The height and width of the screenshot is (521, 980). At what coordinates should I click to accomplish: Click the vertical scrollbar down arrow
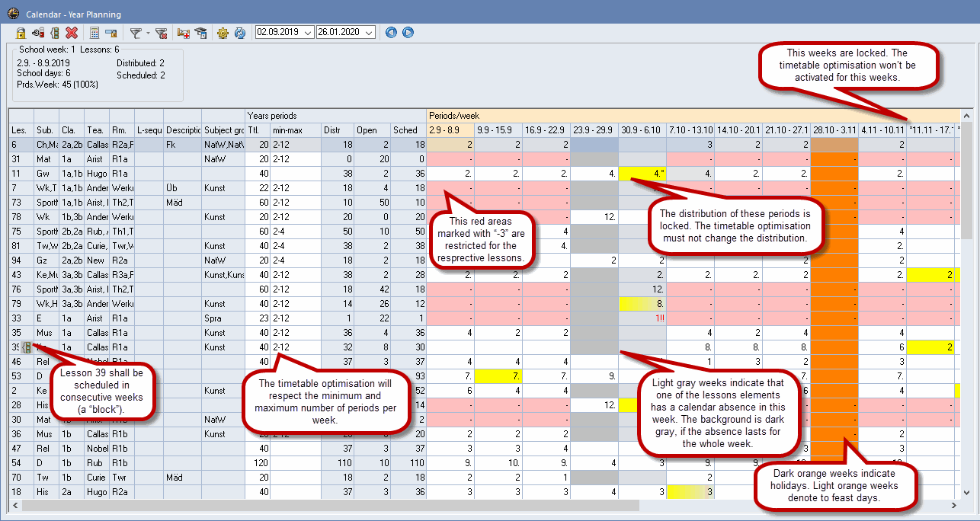point(967,493)
